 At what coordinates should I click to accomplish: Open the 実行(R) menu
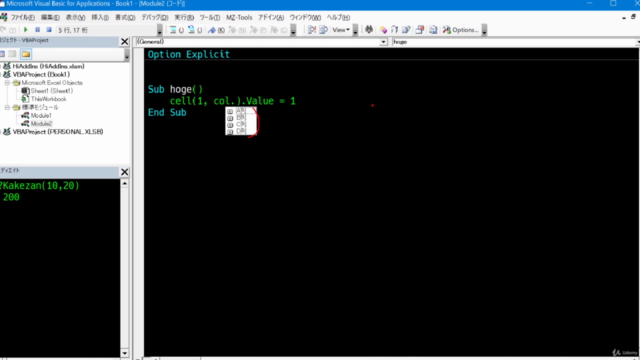(184, 18)
